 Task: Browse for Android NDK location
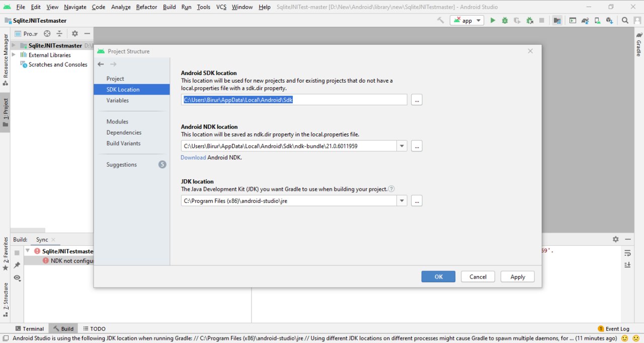point(417,146)
